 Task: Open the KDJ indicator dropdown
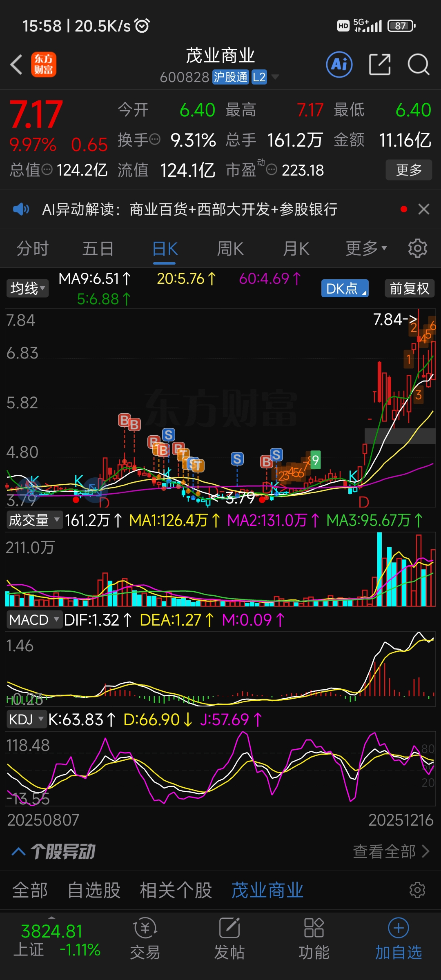[x=26, y=719]
